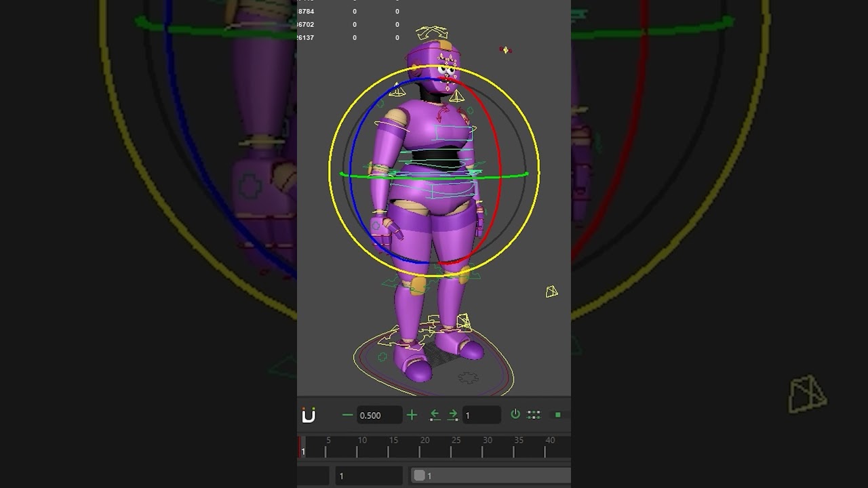Select the yellow pyramid locator at right
868x488 pixels.
coord(551,291)
